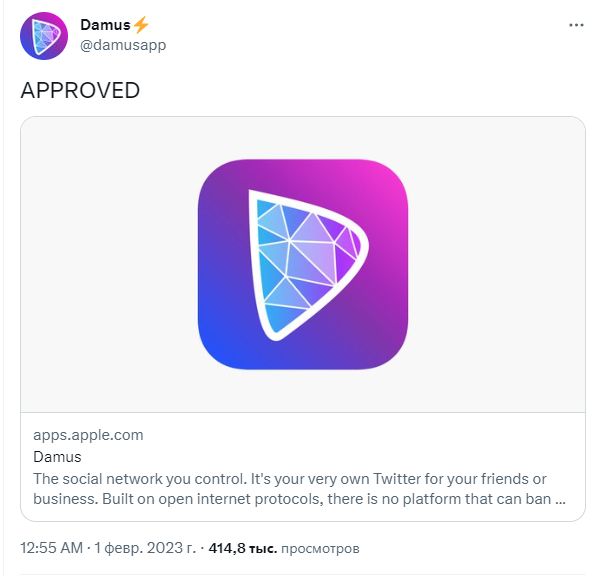Open the Damus profile avatar
This screenshot has height=576, width=597.
pos(44,36)
